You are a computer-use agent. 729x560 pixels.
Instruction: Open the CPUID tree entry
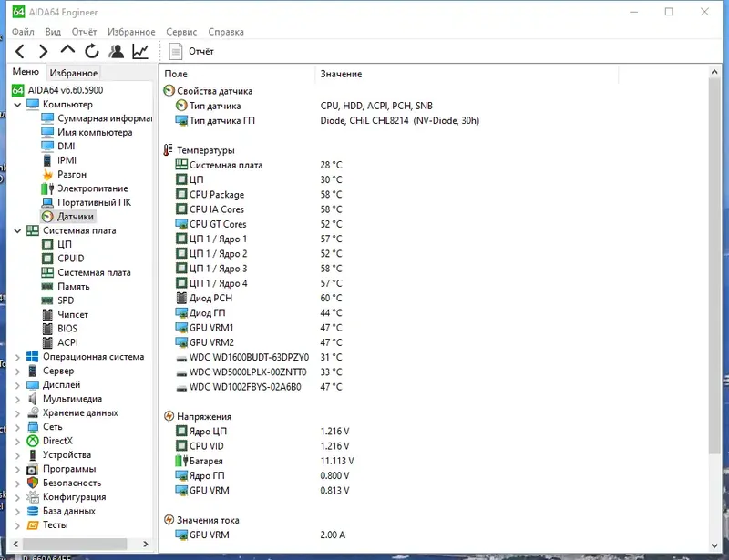pyautogui.click(x=63, y=259)
